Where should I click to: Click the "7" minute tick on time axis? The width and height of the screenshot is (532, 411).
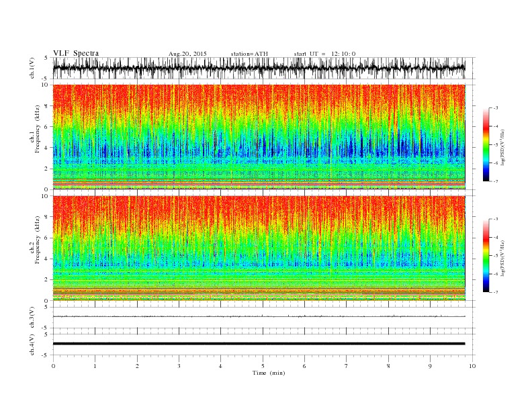347,366
